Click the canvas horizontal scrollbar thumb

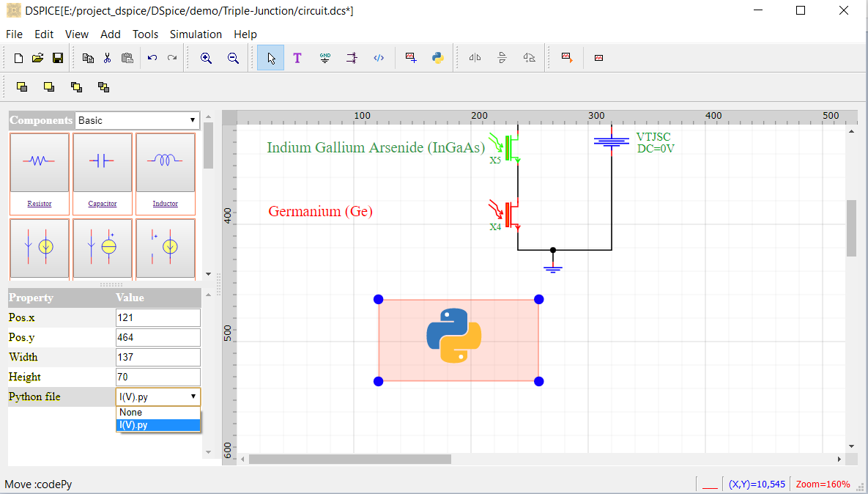[349, 460]
